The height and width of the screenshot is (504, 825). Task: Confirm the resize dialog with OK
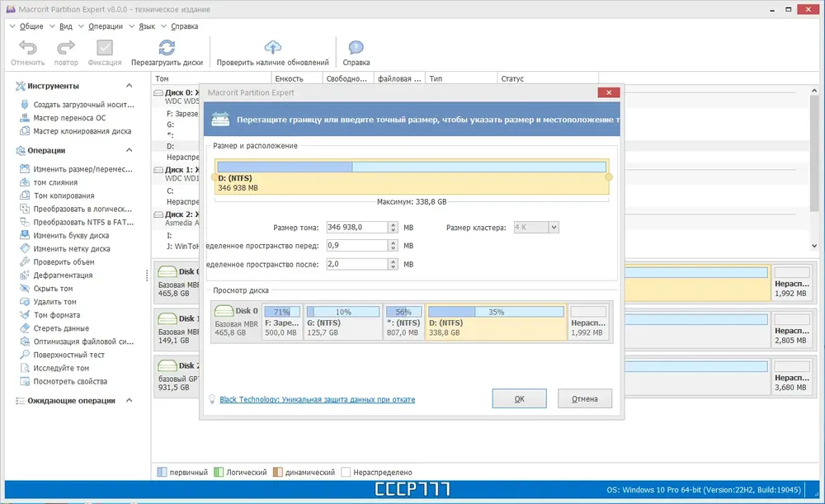pyautogui.click(x=519, y=398)
